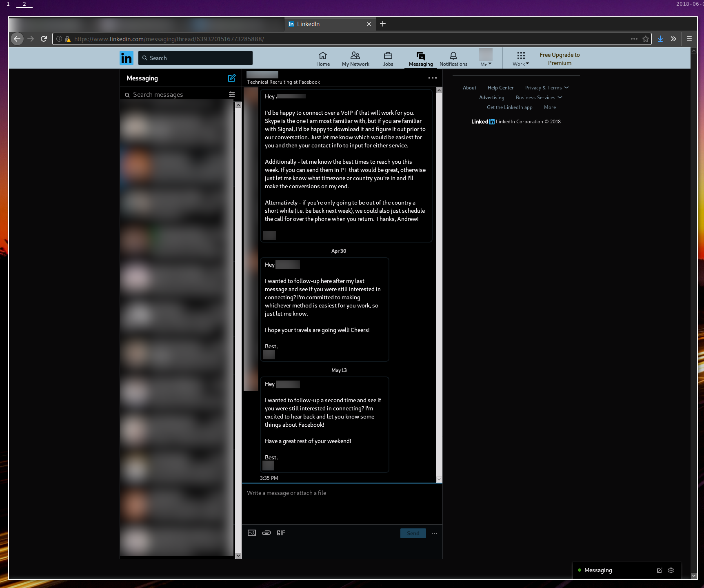
Task: Select workspace 2 indicator
Action: [24, 4]
